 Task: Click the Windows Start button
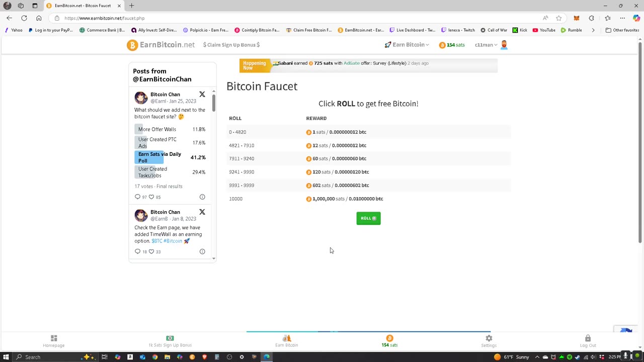click(x=7, y=357)
